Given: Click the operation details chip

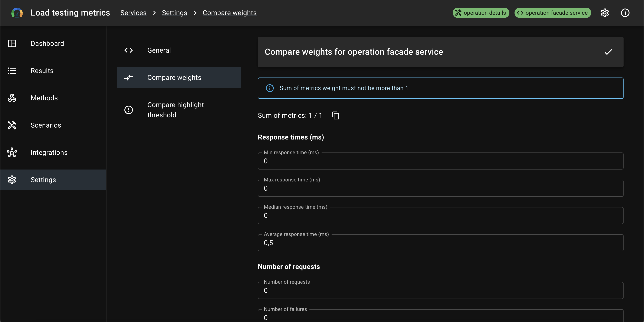Looking at the screenshot, I should point(481,13).
